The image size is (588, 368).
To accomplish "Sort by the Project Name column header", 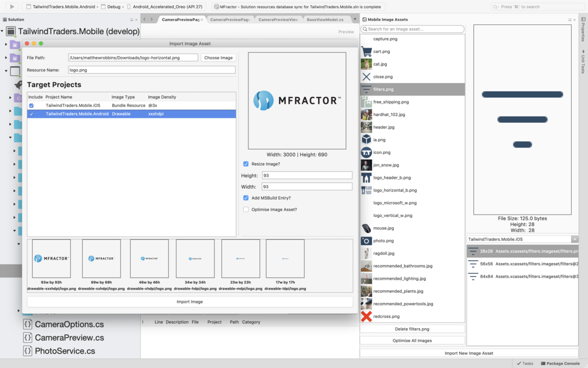I will [58, 97].
